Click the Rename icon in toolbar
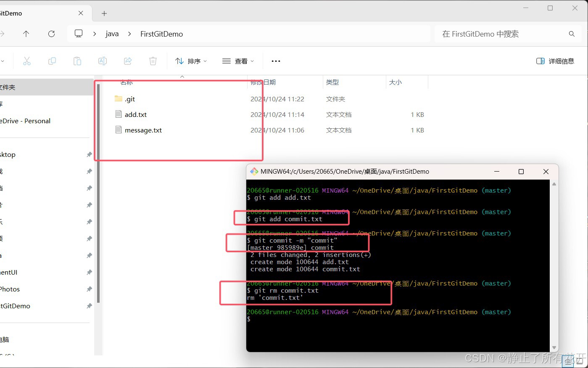This screenshot has height=368, width=588. (102, 61)
